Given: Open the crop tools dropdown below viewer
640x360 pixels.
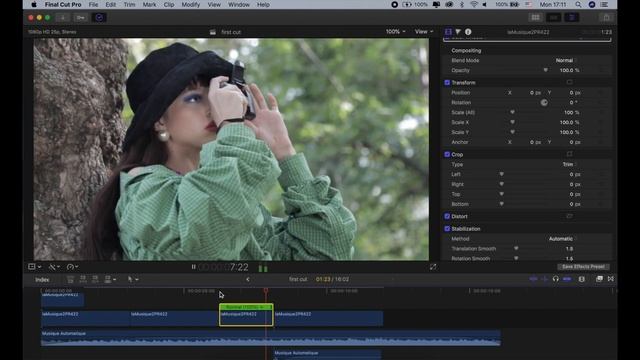Looking at the screenshot, I should click(x=54, y=267).
